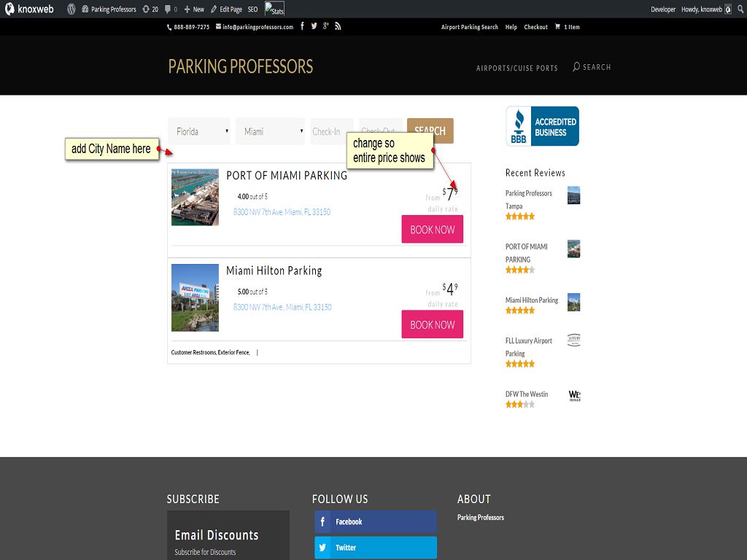Click the Port of Miami address link

(282, 212)
